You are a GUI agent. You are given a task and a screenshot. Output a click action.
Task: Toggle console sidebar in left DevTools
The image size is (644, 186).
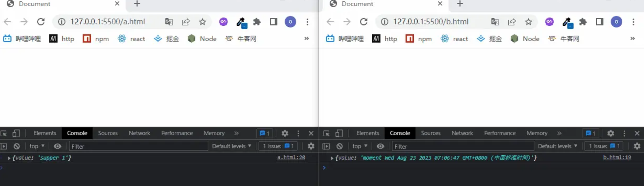coord(4,146)
